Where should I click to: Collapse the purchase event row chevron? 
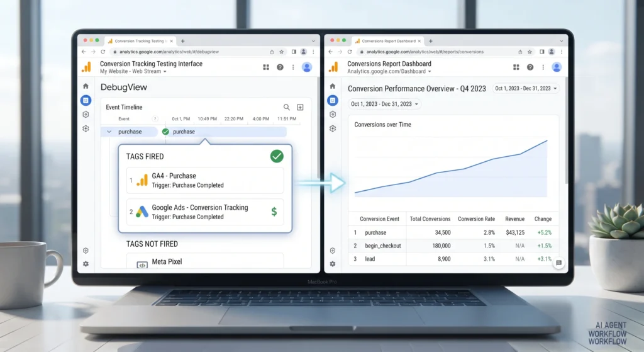(x=109, y=132)
